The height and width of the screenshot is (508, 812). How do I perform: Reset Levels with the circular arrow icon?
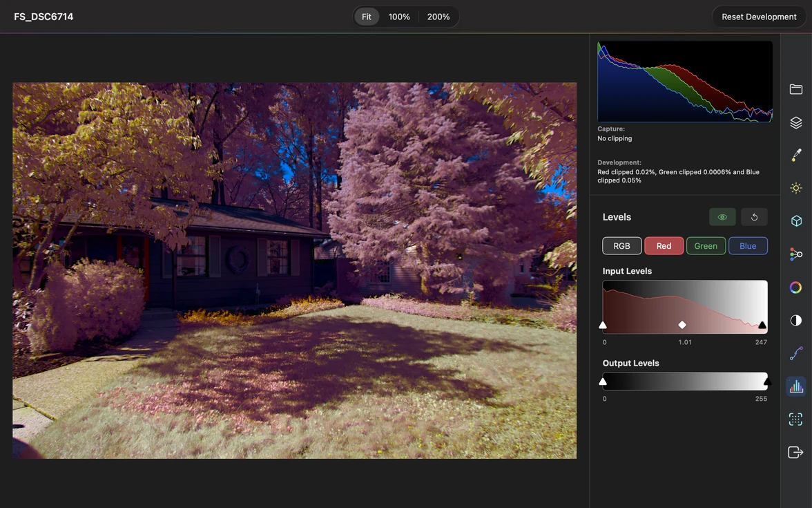754,217
